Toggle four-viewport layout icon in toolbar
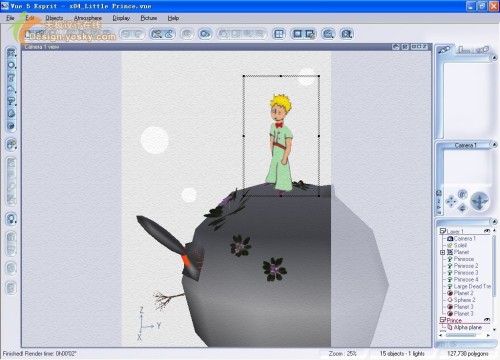This screenshot has height=360, width=500. coord(279,34)
